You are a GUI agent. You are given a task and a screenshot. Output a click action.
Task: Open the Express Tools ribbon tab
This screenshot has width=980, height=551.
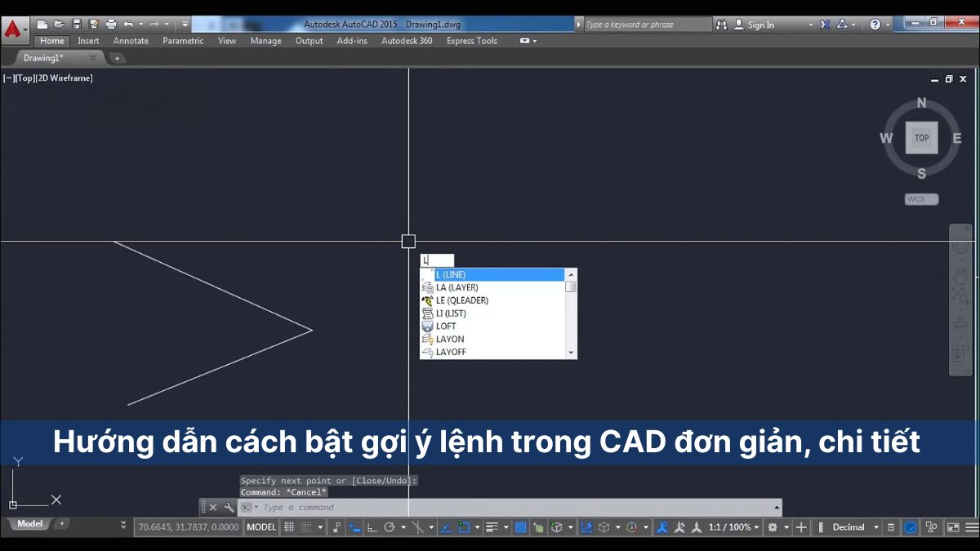(471, 40)
